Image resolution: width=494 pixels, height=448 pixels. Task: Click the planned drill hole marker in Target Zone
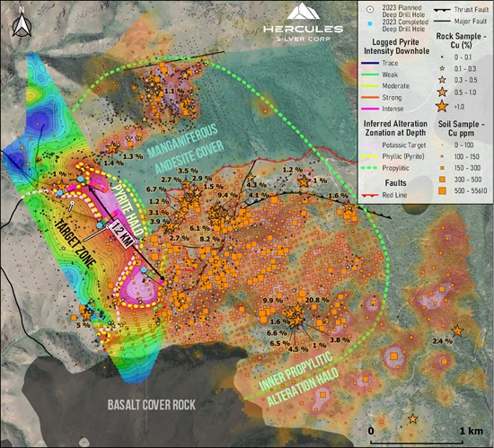click(72, 203)
